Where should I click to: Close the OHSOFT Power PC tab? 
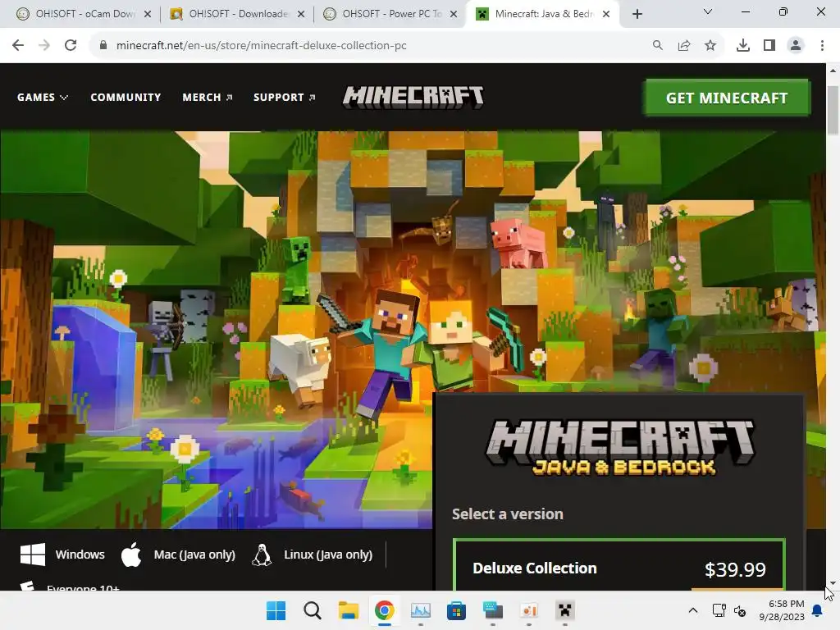[454, 14]
